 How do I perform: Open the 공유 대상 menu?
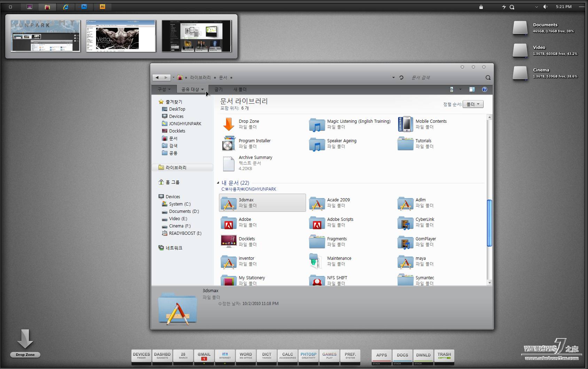[x=191, y=89]
